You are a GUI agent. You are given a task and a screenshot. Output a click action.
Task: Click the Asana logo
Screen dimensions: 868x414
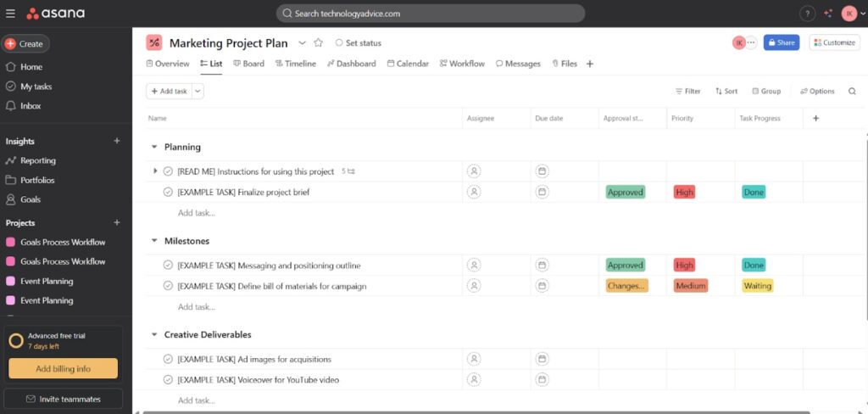[56, 14]
